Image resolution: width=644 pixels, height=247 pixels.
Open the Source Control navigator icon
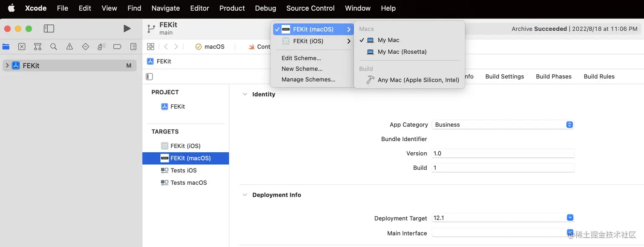22,46
